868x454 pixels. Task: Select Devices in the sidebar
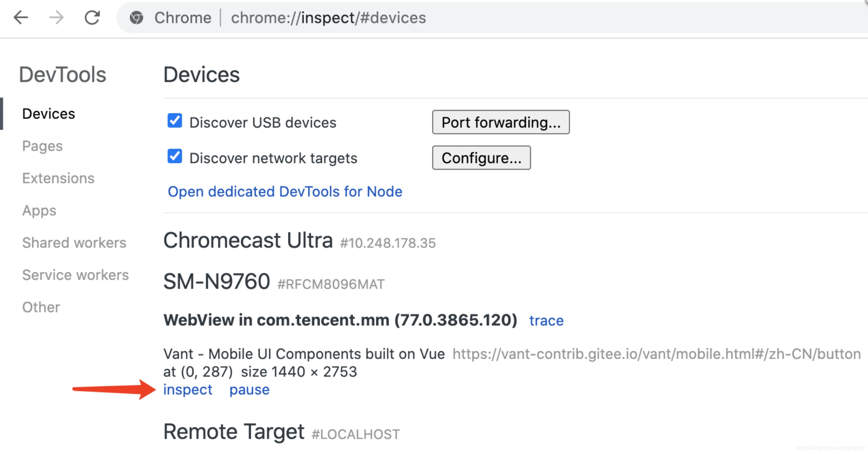point(49,114)
